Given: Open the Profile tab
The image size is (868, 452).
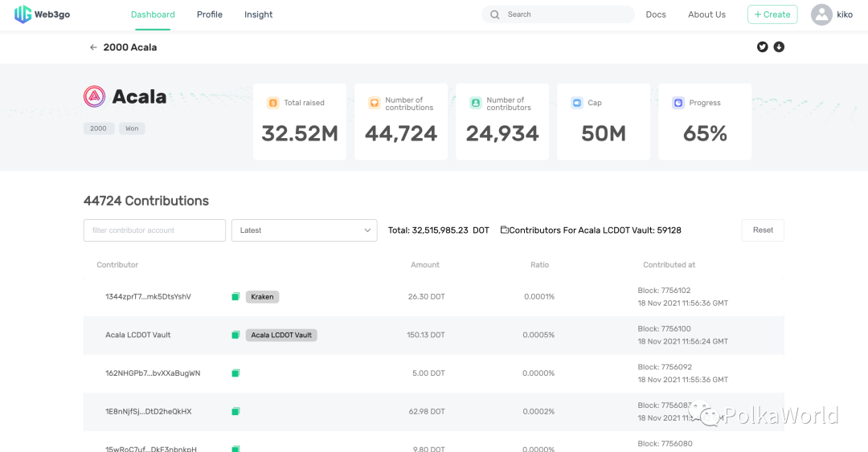Looking at the screenshot, I should (x=210, y=15).
